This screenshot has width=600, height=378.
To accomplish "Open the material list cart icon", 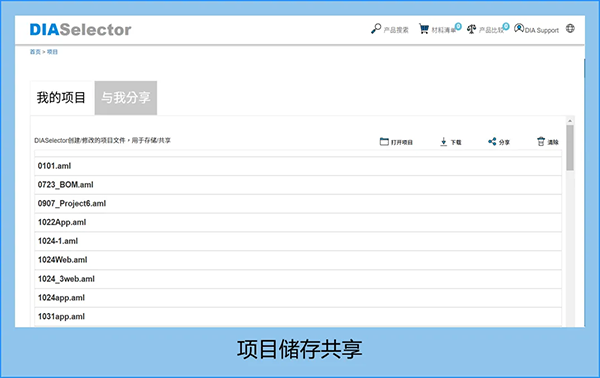I will coord(424,29).
